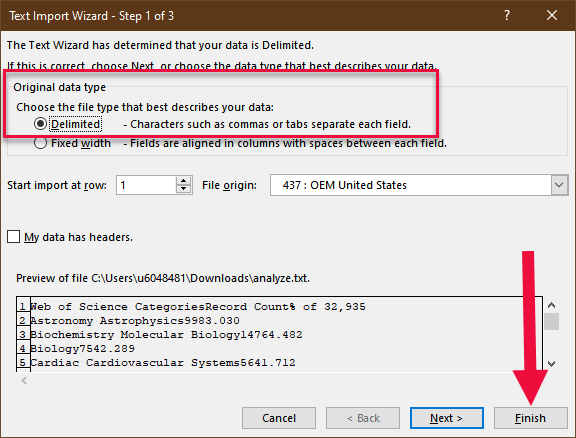Click the preview scroll down arrow

pyautogui.click(x=551, y=363)
